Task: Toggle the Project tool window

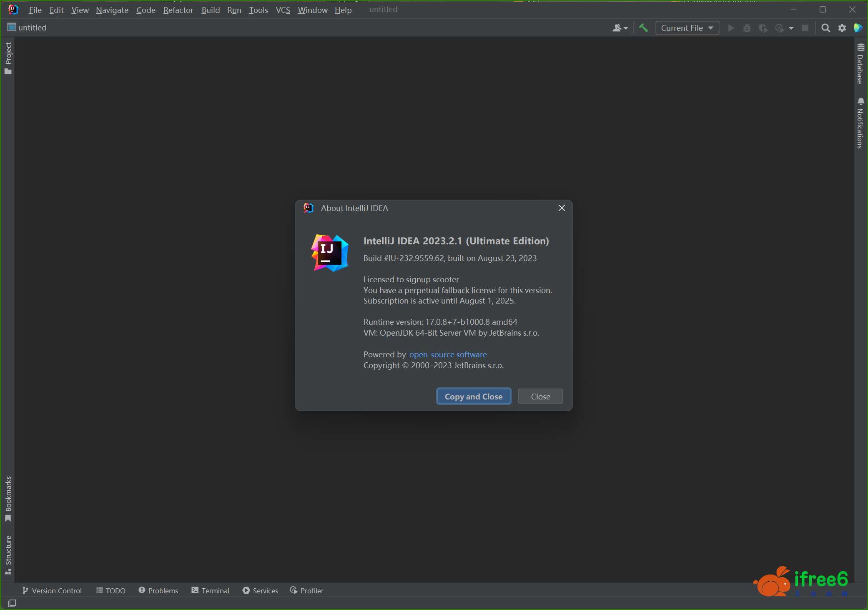Action: (x=8, y=58)
